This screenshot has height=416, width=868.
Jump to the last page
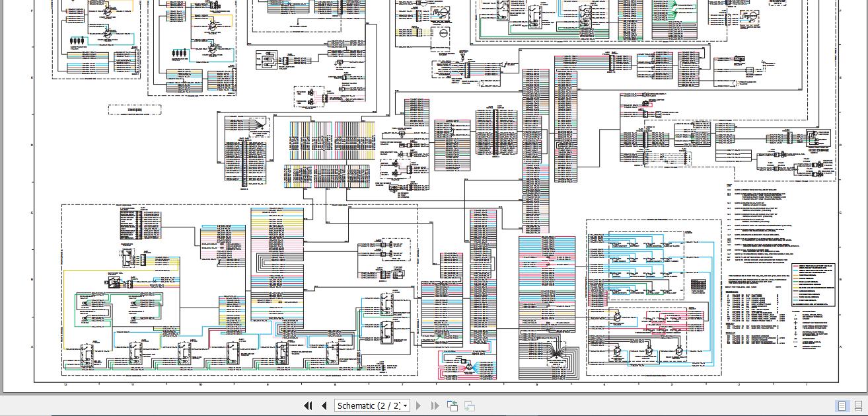(435, 405)
